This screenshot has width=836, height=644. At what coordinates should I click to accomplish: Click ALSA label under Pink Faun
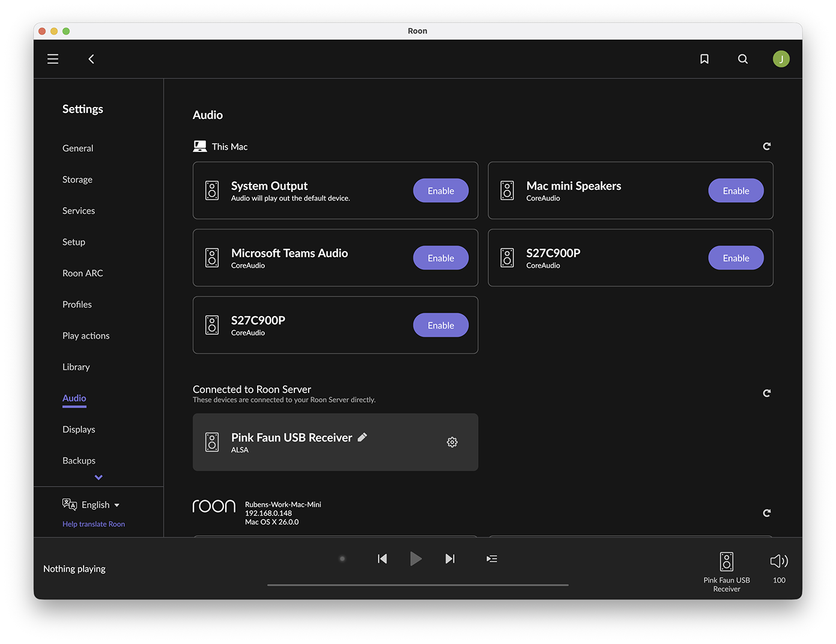click(x=240, y=450)
